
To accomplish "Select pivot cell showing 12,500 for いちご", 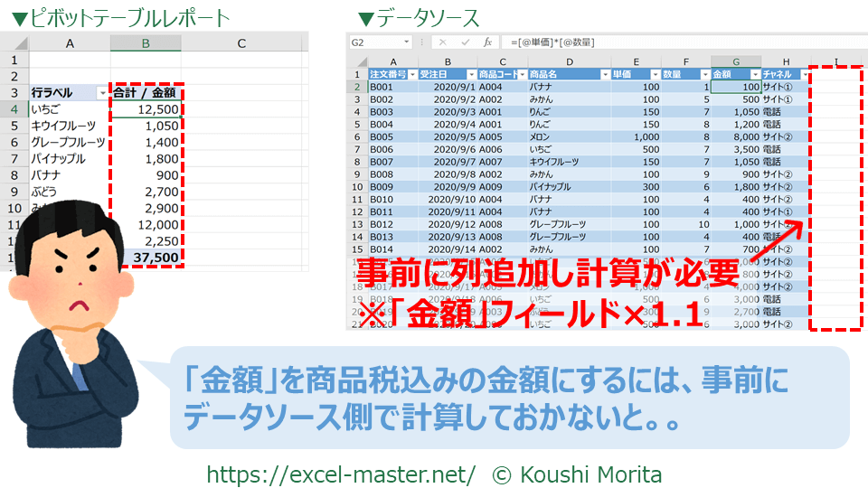I will 146,109.
